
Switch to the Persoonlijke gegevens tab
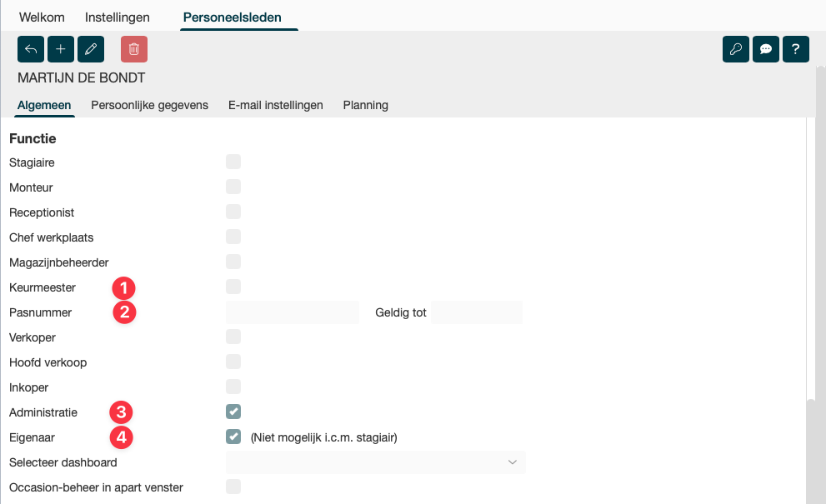149,105
